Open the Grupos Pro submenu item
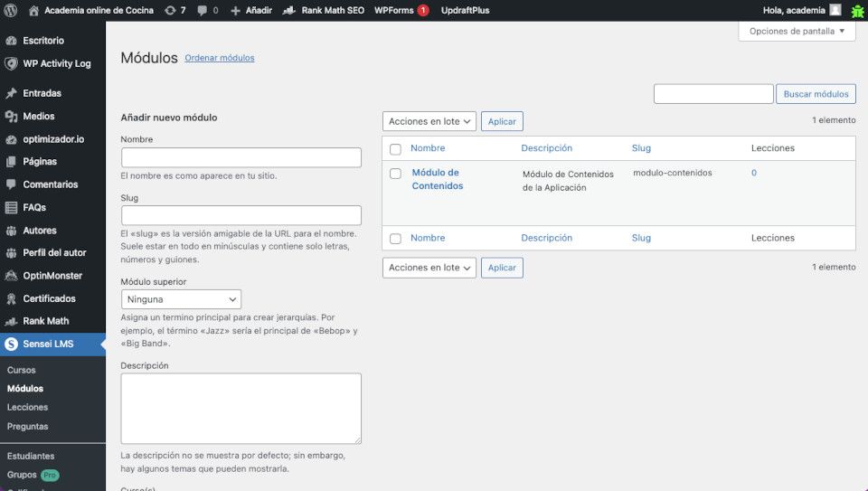 (x=33, y=475)
